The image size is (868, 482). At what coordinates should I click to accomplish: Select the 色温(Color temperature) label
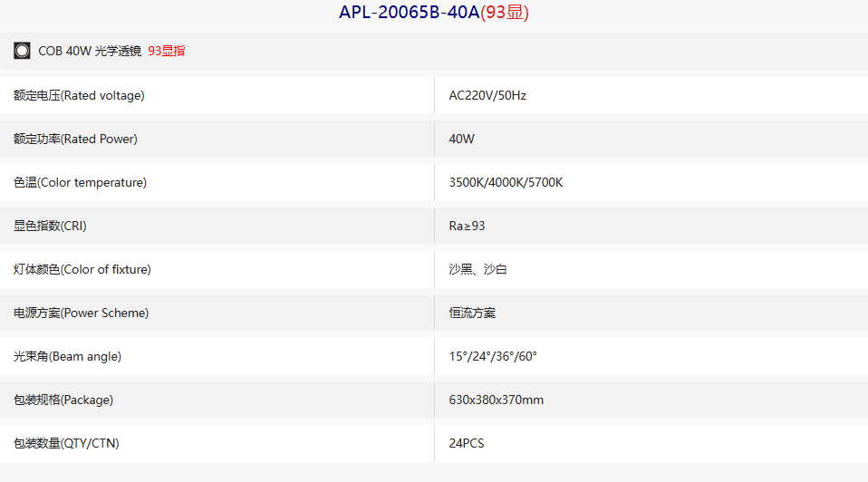(80, 183)
